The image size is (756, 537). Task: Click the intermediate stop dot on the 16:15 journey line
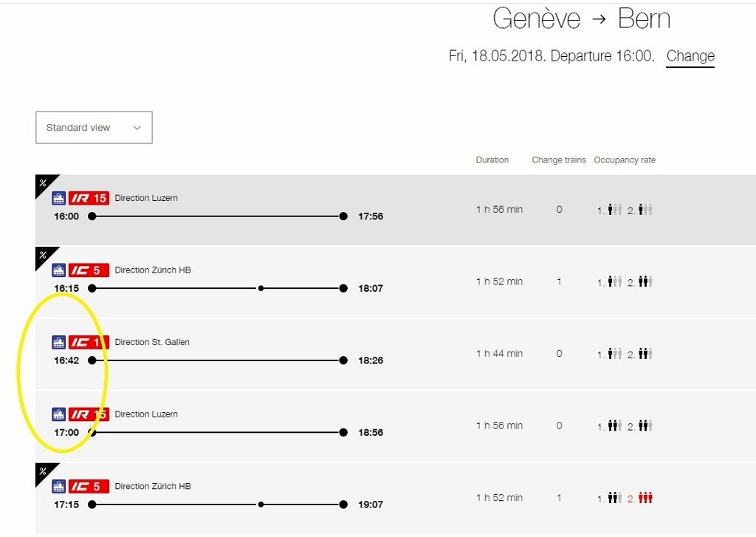pos(261,288)
